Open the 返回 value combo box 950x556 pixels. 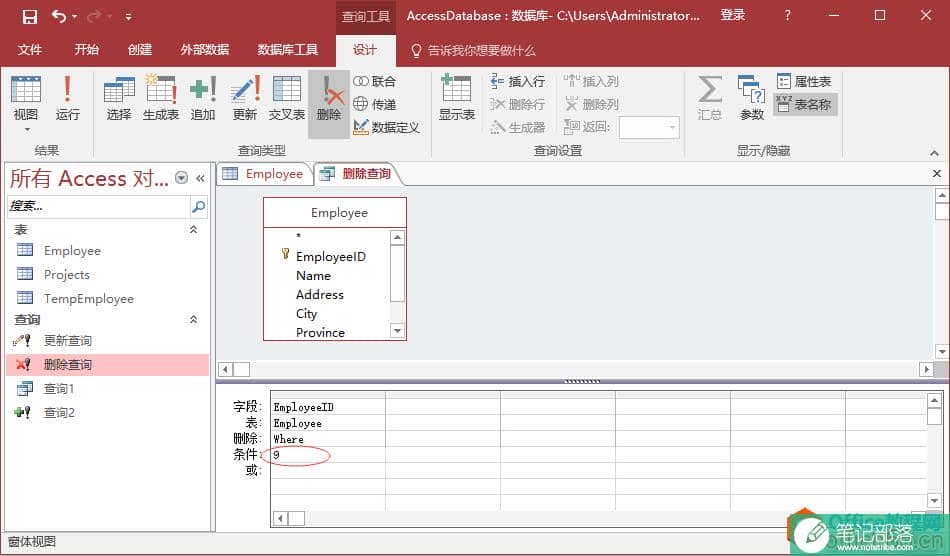[649, 127]
